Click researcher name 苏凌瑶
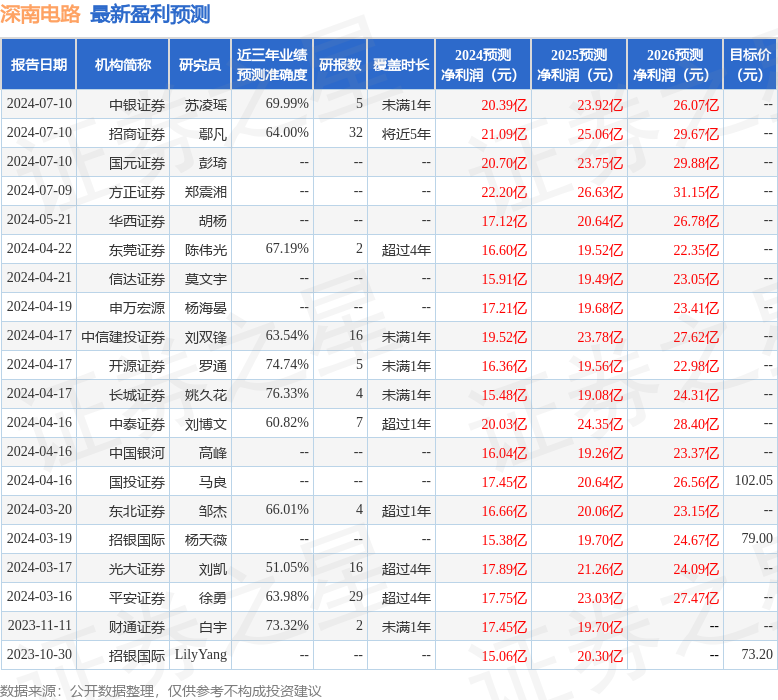 coord(206,104)
